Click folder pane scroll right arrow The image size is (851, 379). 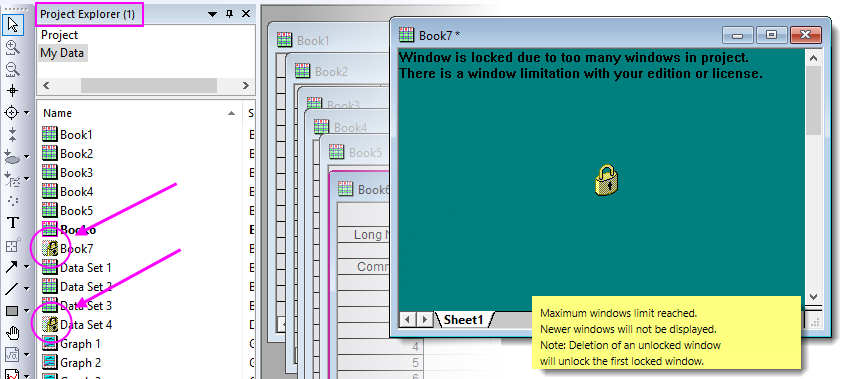click(x=245, y=85)
